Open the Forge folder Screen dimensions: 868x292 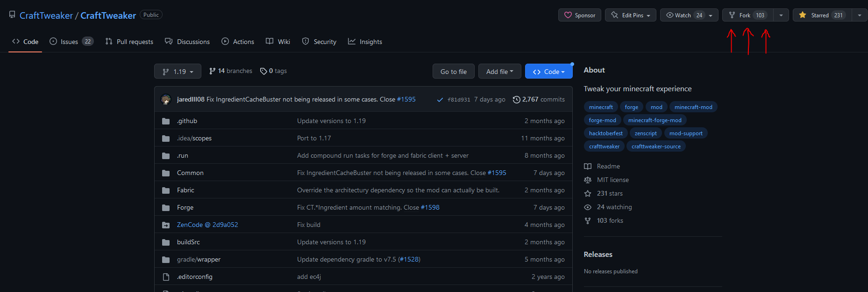click(x=185, y=207)
